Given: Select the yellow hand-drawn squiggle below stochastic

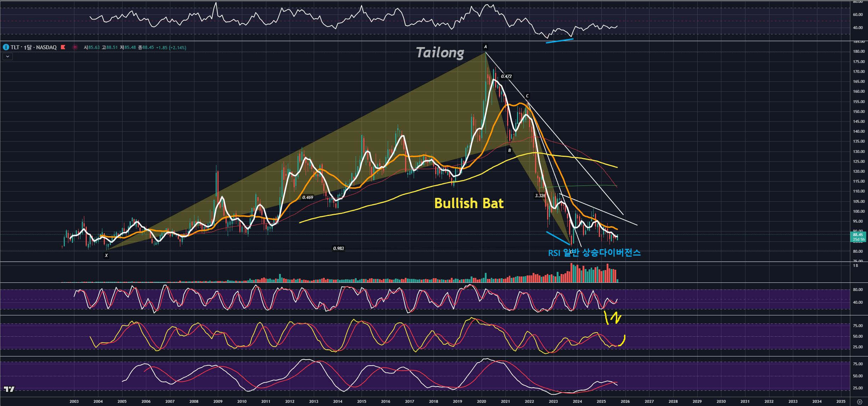Looking at the screenshot, I should coord(613,318).
